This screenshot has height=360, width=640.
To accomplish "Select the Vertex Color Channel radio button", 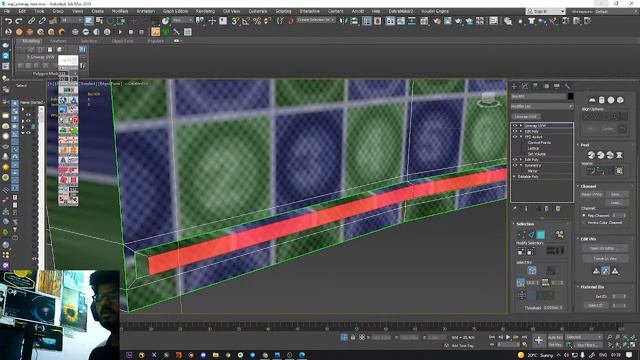I will [584, 222].
